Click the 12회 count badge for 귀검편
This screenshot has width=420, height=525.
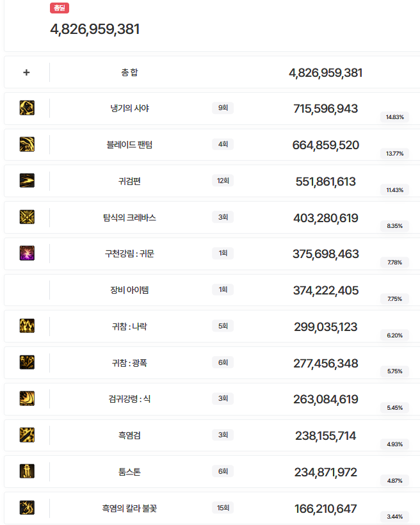click(223, 181)
